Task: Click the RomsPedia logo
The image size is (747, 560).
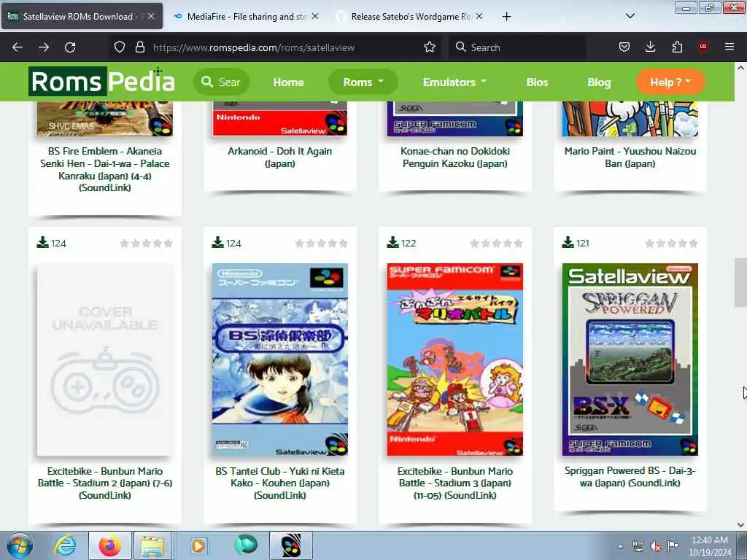Action: pos(101,81)
